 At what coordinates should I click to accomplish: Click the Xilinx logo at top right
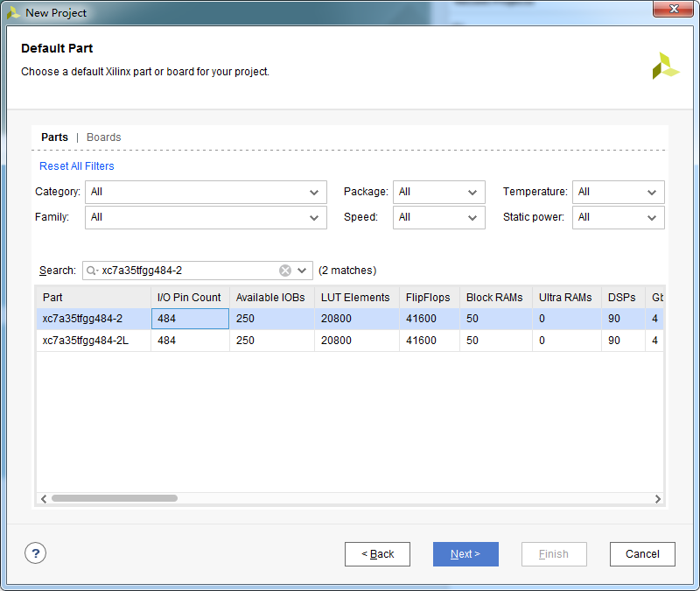665,65
